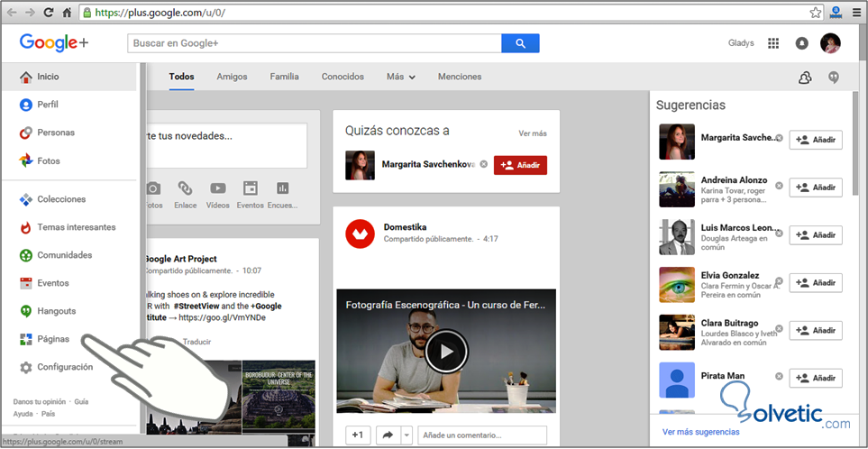
Task: Click the +1 button on Domestika post
Action: tap(358, 435)
